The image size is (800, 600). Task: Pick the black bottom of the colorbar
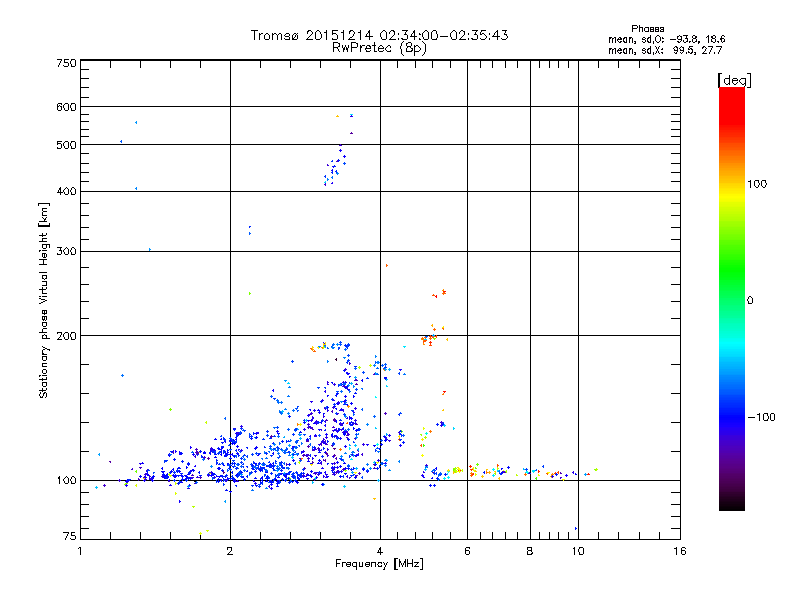point(732,503)
